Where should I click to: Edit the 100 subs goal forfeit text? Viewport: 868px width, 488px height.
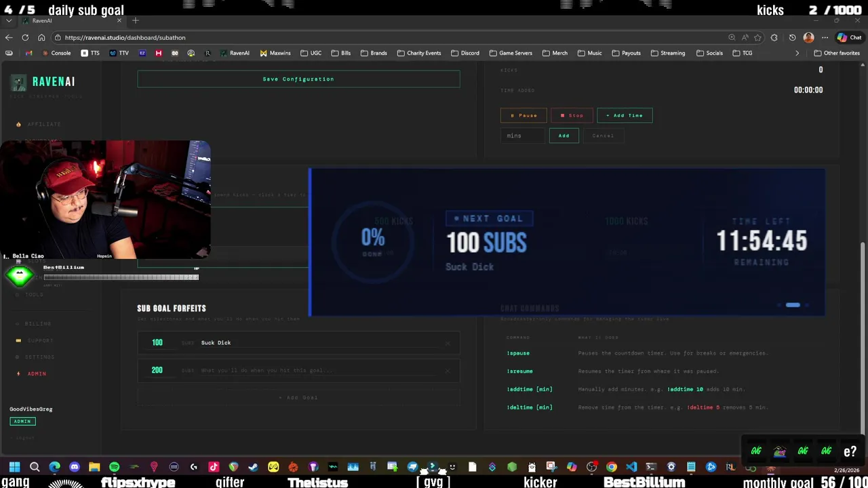point(319,343)
